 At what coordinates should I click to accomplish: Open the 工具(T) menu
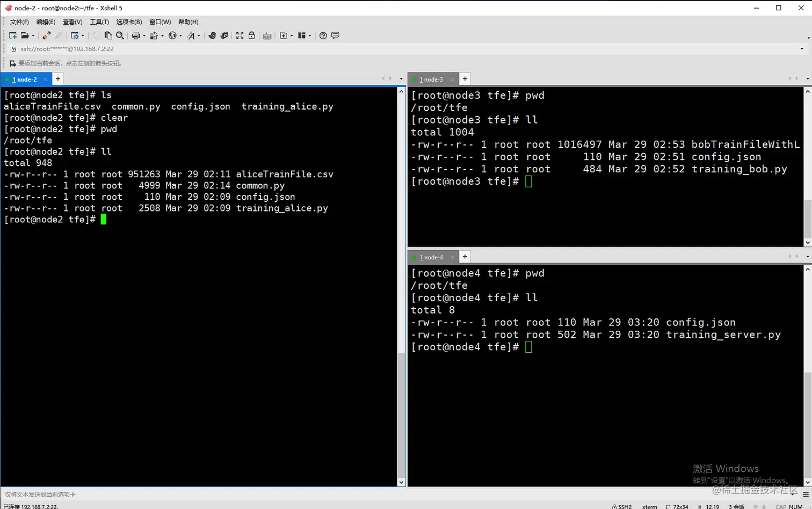click(x=99, y=22)
